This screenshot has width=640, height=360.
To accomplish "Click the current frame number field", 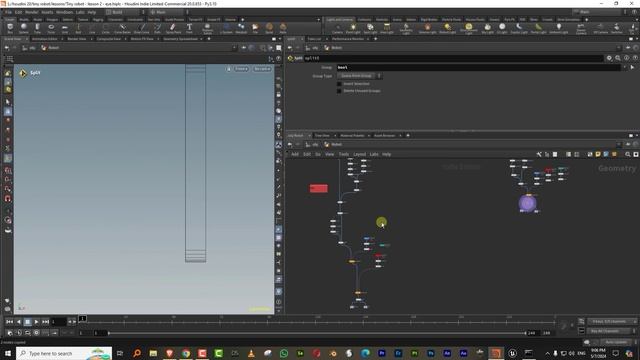I will [x=58, y=322].
